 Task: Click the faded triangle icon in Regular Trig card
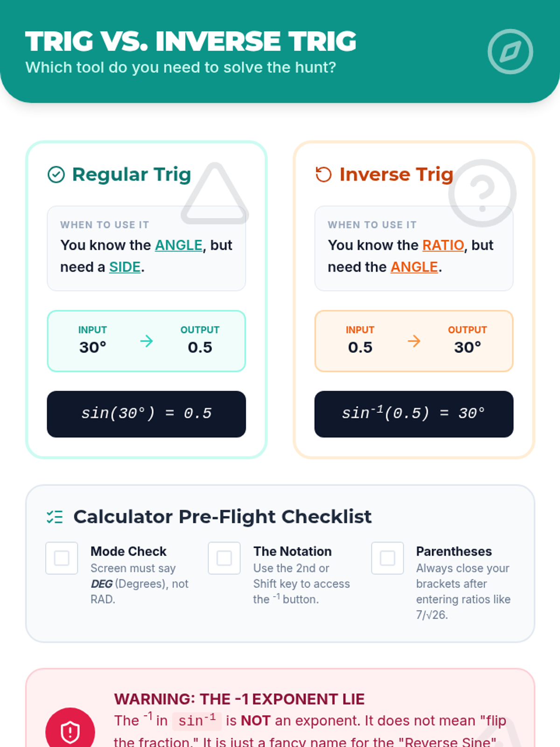pos(215,193)
